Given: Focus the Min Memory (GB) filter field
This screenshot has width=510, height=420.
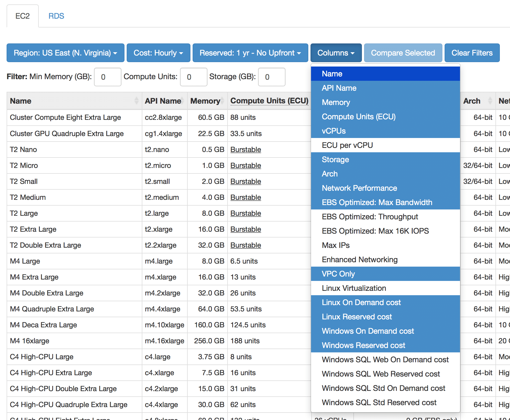Looking at the screenshot, I should (107, 77).
